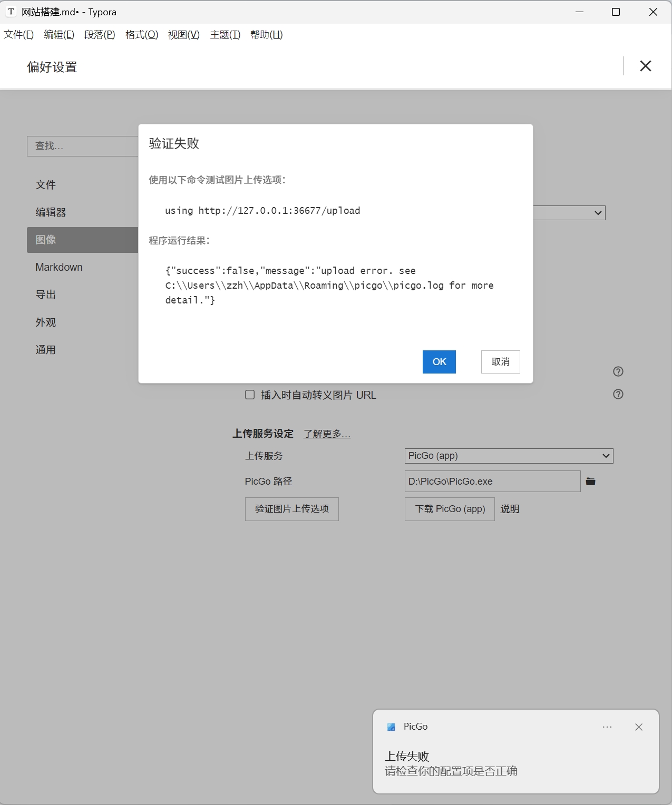Dismiss the PicGo notification toast
The height and width of the screenshot is (805, 672).
pyautogui.click(x=638, y=727)
